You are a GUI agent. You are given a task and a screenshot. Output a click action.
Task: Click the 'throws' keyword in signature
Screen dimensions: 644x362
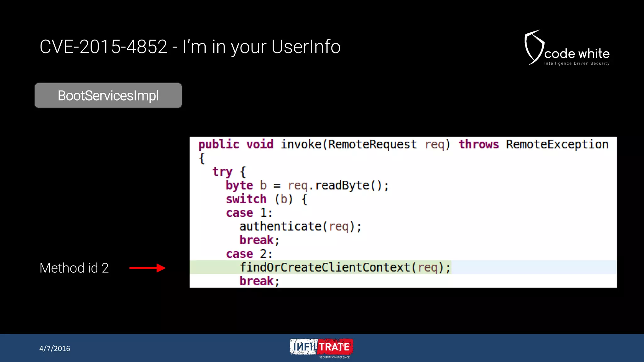coord(478,144)
